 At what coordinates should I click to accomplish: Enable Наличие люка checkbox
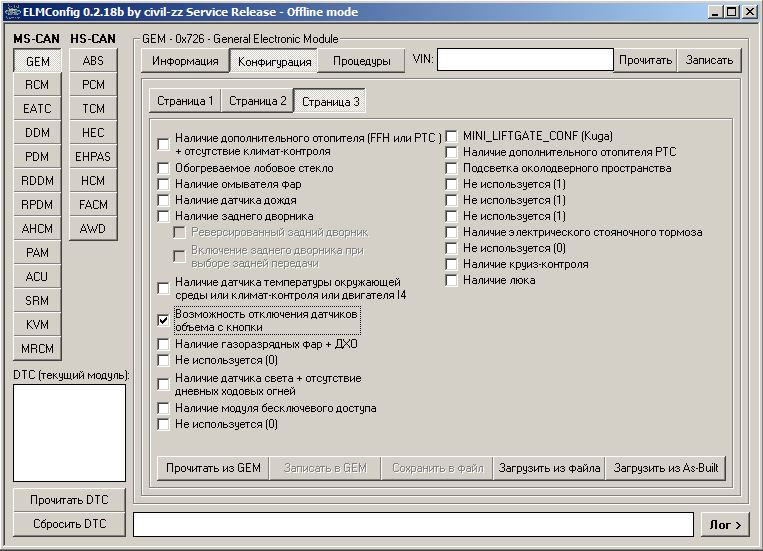click(x=452, y=280)
